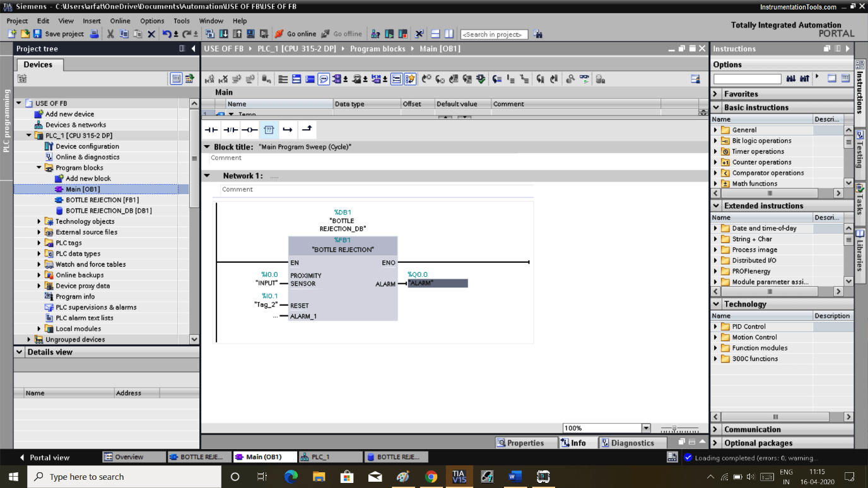Adjust the editor zoom slider
The width and height of the screenshot is (868, 488).
coord(674,428)
